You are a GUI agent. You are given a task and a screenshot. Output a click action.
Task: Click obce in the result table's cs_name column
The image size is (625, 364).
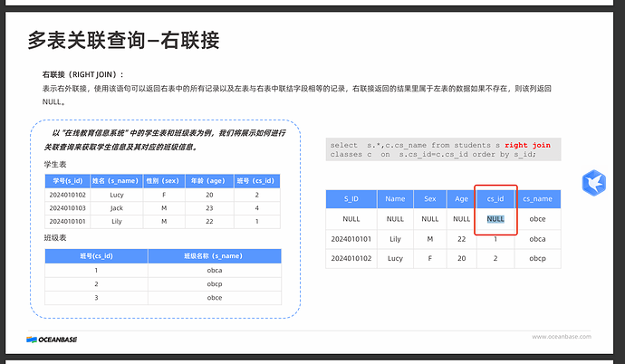click(537, 219)
